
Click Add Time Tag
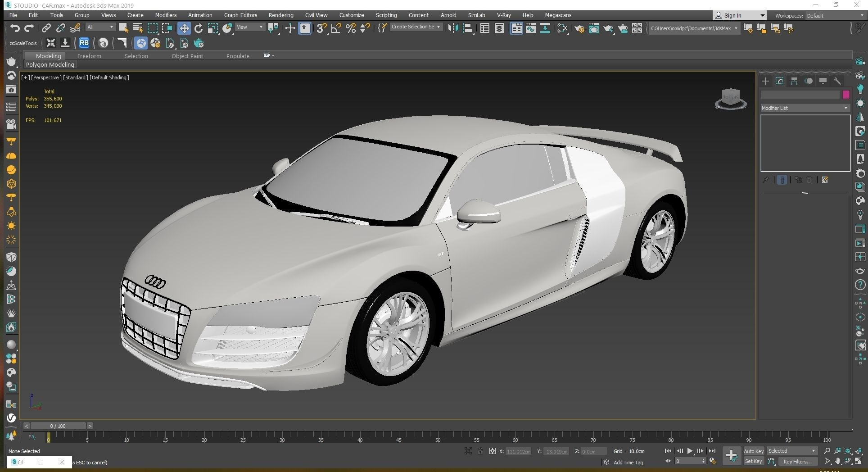pos(628,462)
